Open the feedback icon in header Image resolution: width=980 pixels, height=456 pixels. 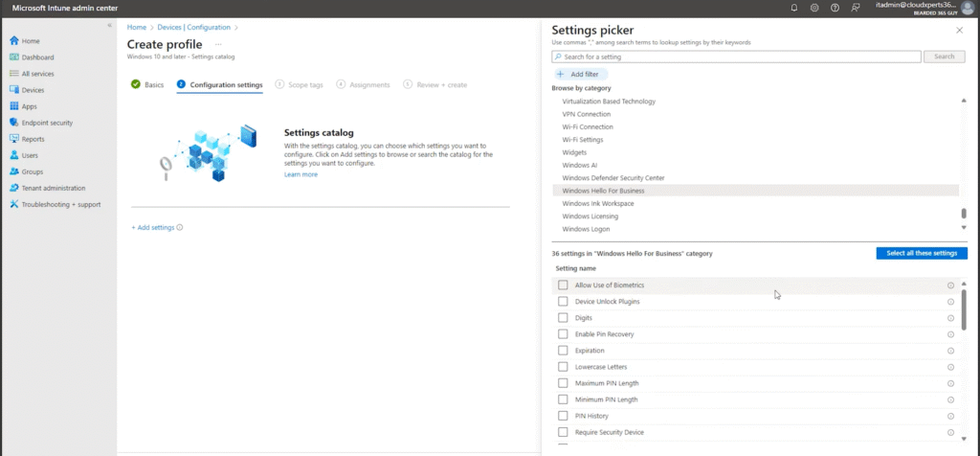tap(856, 8)
